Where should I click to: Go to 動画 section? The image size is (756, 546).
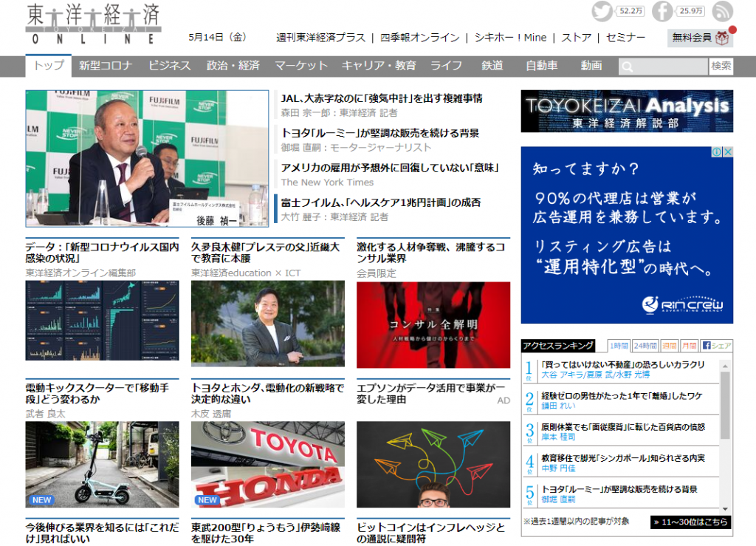click(x=591, y=66)
